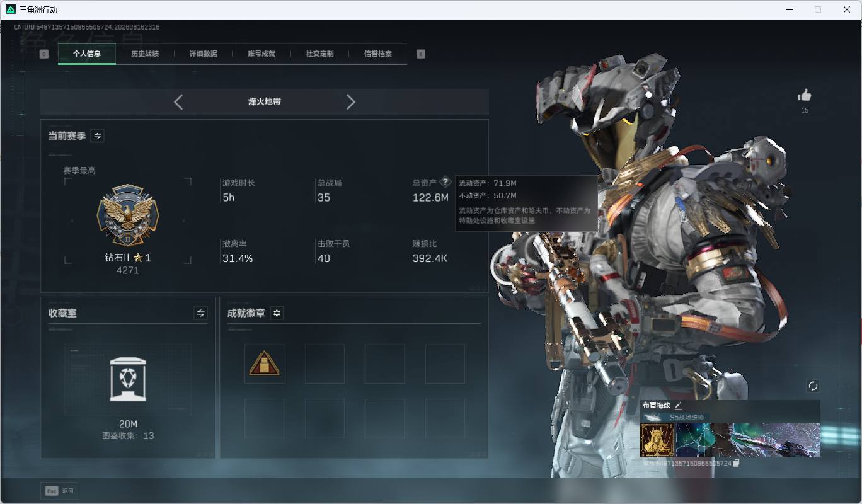Open the golden king avatar thumbnail

coord(657,440)
